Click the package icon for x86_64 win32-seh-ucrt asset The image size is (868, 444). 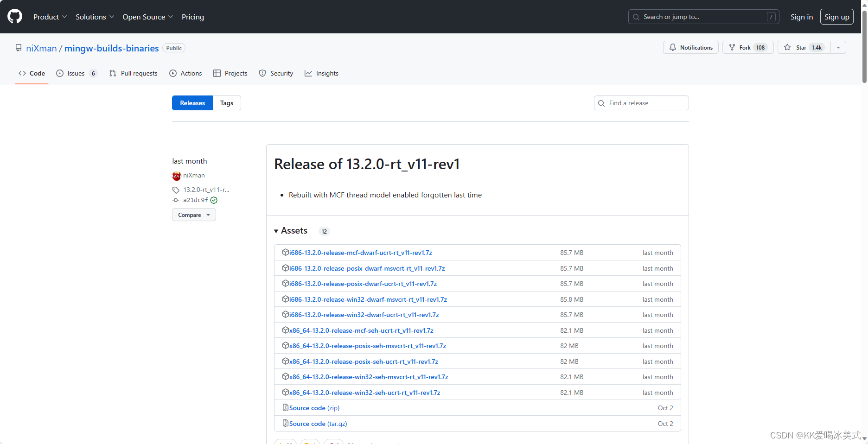(x=286, y=393)
